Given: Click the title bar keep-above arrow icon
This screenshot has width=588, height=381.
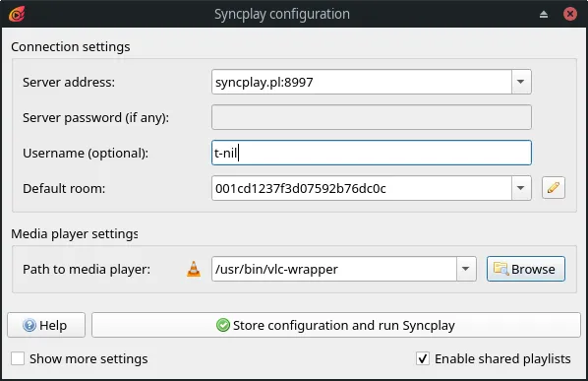Looking at the screenshot, I should [544, 14].
